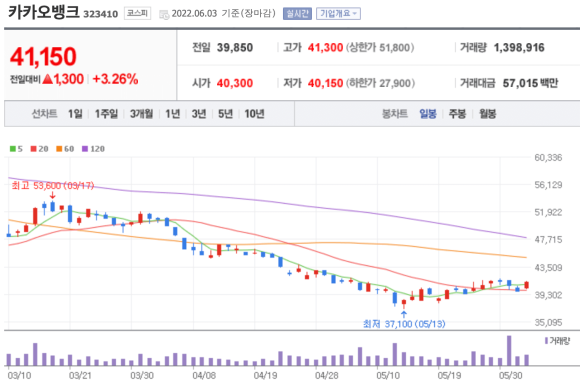Click the 60,336 price axis label

tap(548, 158)
